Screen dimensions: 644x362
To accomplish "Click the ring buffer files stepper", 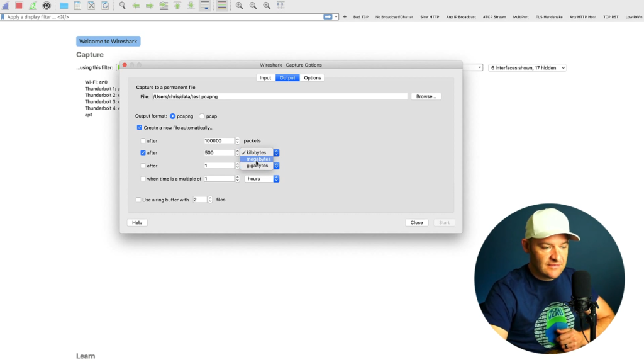I will click(x=210, y=200).
